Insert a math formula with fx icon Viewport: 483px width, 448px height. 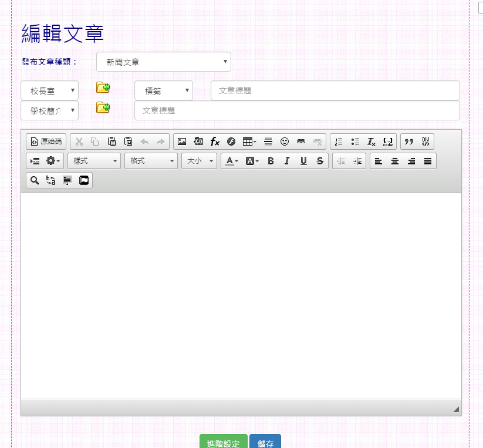[215, 142]
